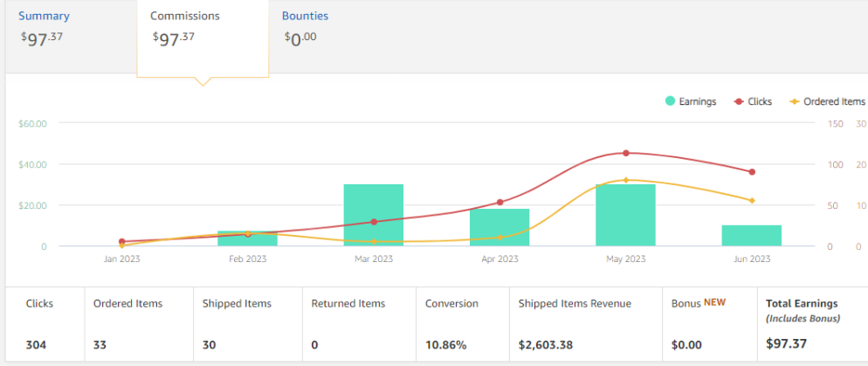
Task: Click the red Clicks point for Apr 2023
Action: pyautogui.click(x=499, y=202)
